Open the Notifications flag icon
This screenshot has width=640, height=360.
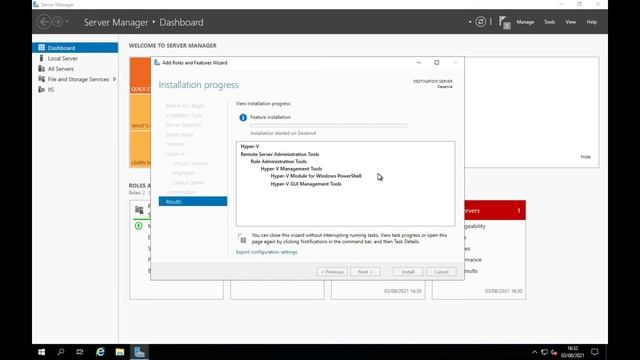click(x=504, y=22)
